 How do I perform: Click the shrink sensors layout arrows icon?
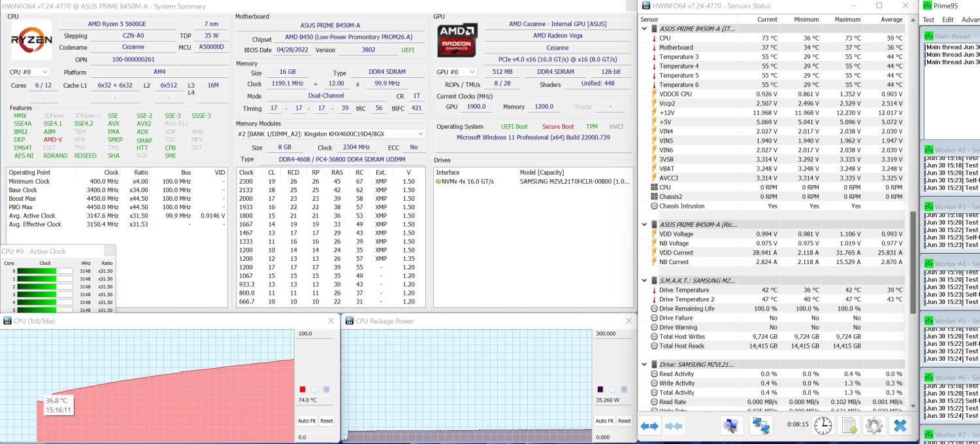pyautogui.click(x=673, y=426)
